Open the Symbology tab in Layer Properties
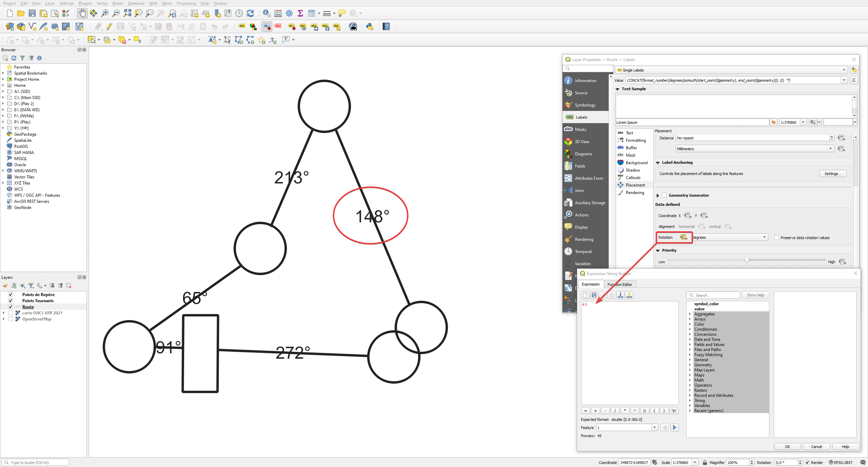The height and width of the screenshot is (467, 868). tap(585, 105)
